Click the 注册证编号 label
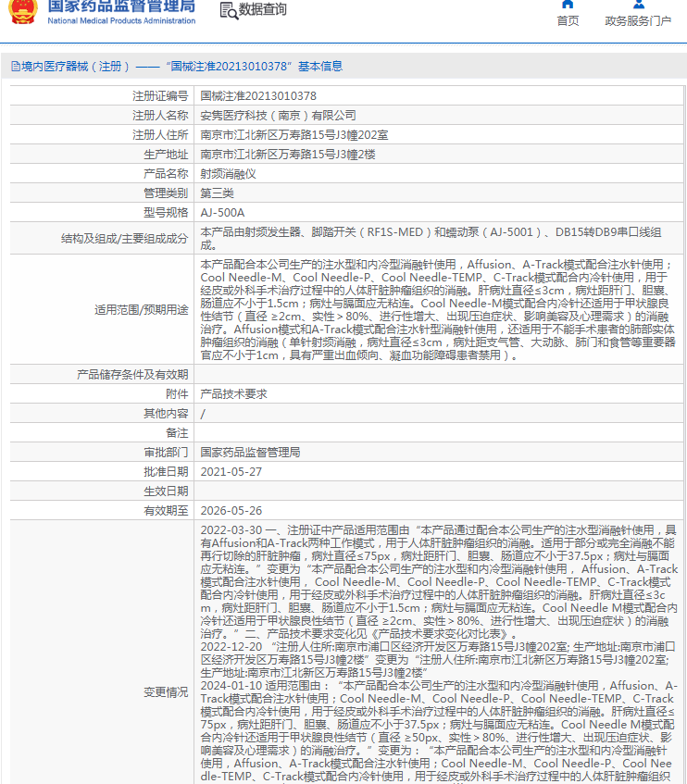 pos(160,96)
